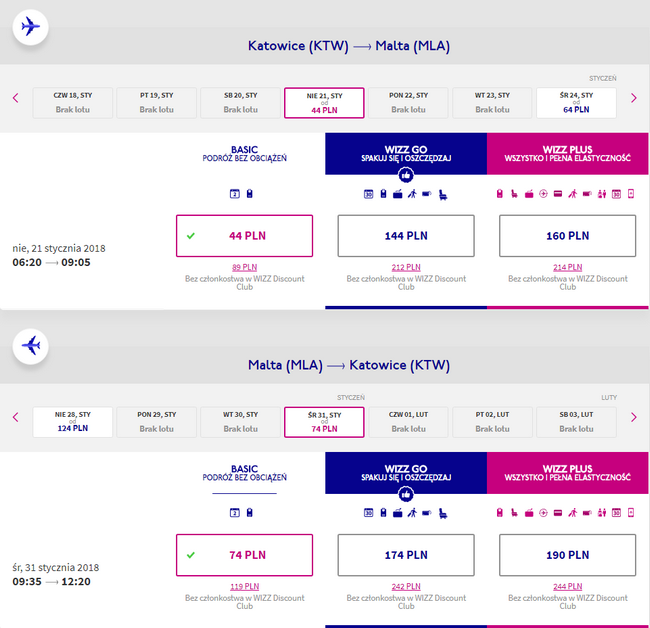The image size is (650, 628).
Task: Click the Malta (MLA) → Katowice (KTW) heading
Action: click(x=349, y=365)
